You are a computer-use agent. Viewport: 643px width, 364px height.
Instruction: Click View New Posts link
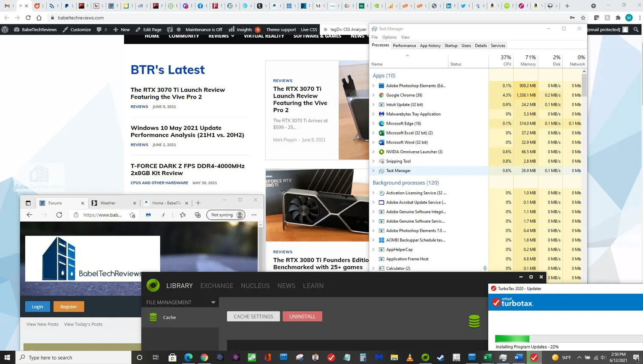click(42, 324)
